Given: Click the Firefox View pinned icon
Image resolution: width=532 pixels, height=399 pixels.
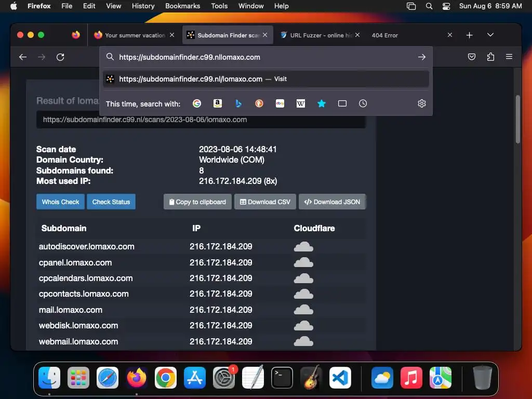Looking at the screenshot, I should coord(76,35).
